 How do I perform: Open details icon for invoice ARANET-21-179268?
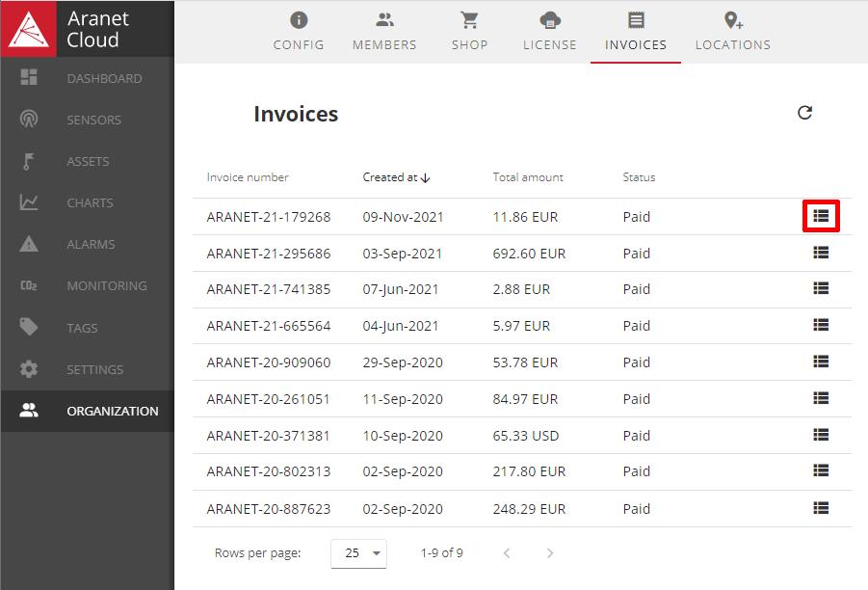[x=821, y=216]
